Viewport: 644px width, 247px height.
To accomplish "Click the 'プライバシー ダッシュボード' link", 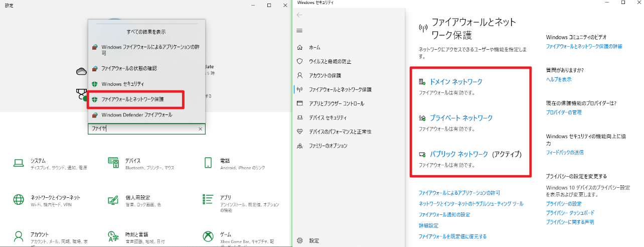I will (570, 213).
